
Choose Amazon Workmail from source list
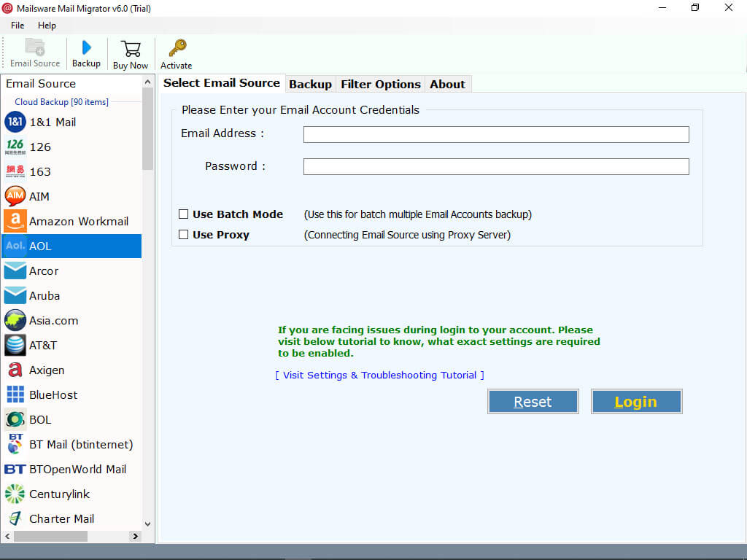78,222
